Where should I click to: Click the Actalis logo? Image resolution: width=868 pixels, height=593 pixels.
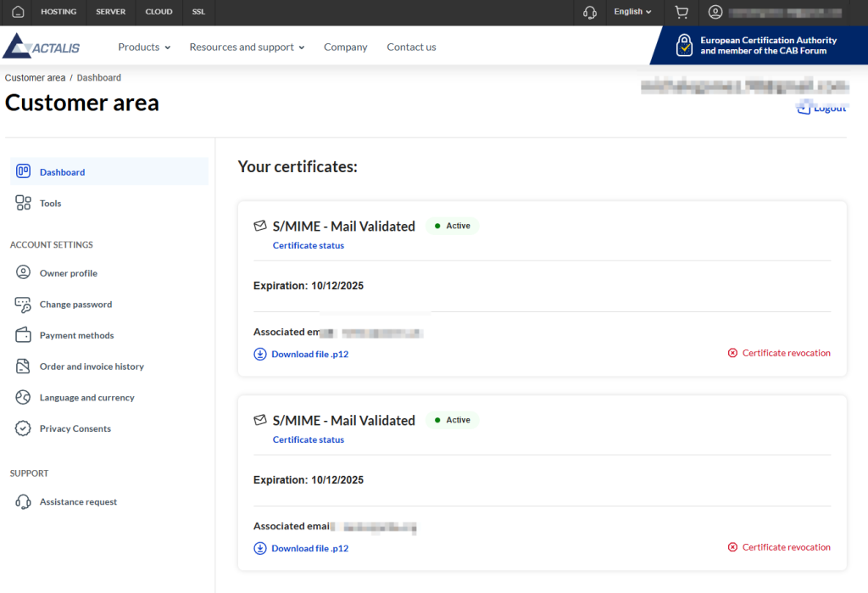point(42,47)
